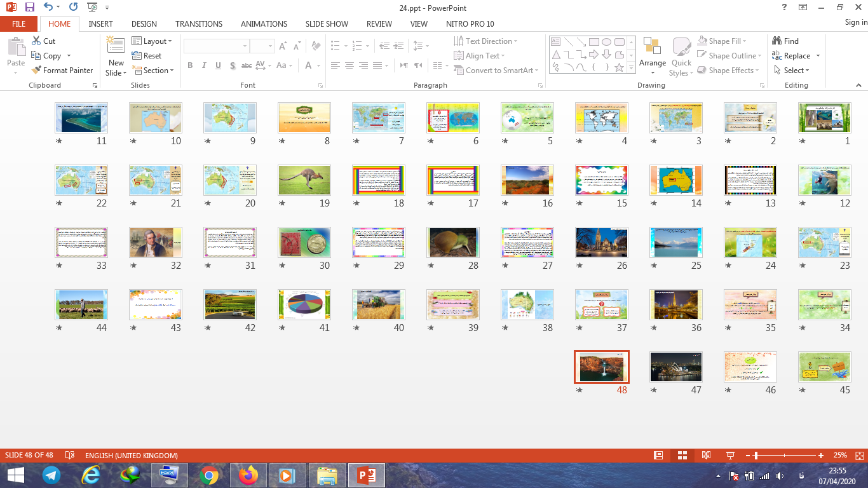Start Slide Show from status bar icon

point(730,456)
